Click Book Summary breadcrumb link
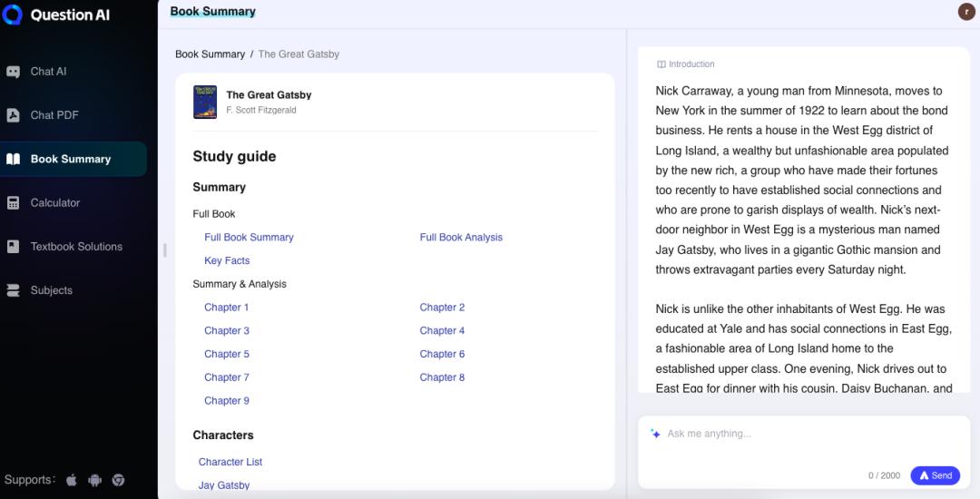 pyautogui.click(x=210, y=54)
